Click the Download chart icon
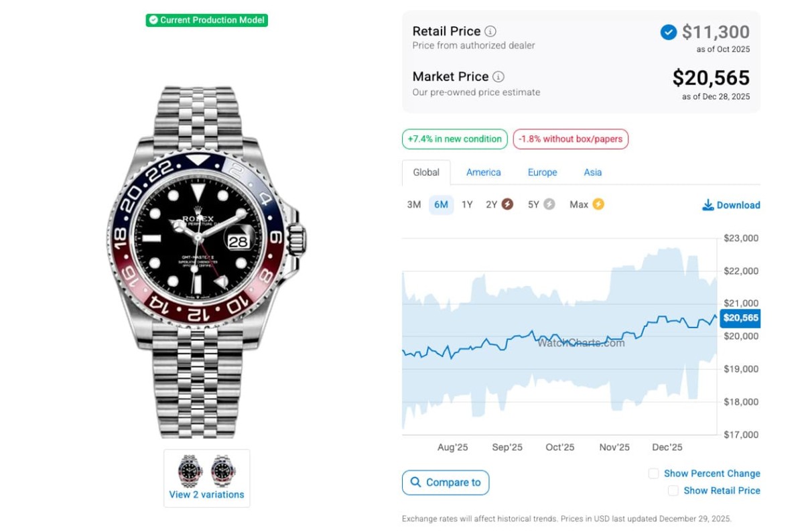The image size is (804, 532). pos(708,205)
